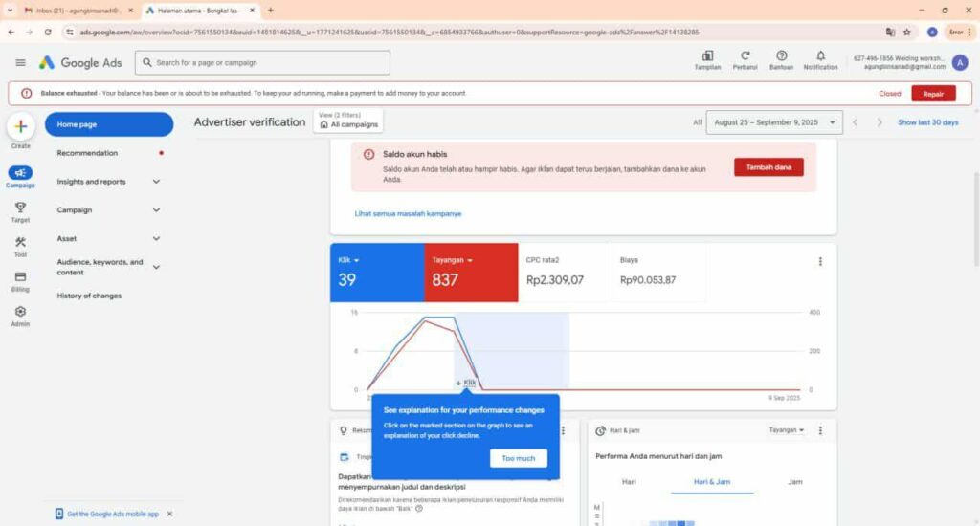Open the Notification bell icon
This screenshot has width=980, height=526.
coord(820,56)
